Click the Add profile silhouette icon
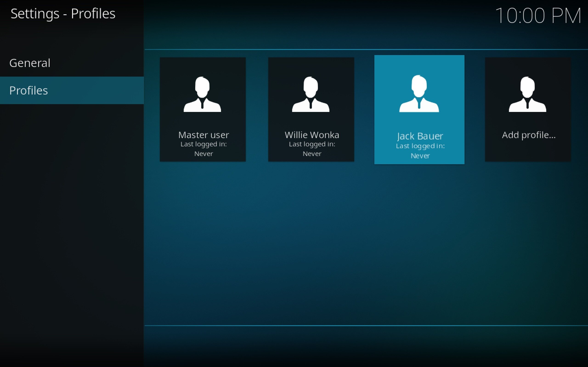 [527, 95]
